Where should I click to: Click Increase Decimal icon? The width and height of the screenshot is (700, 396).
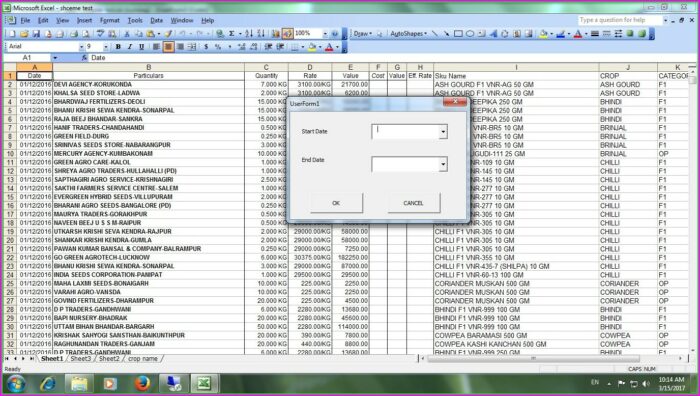242,46
